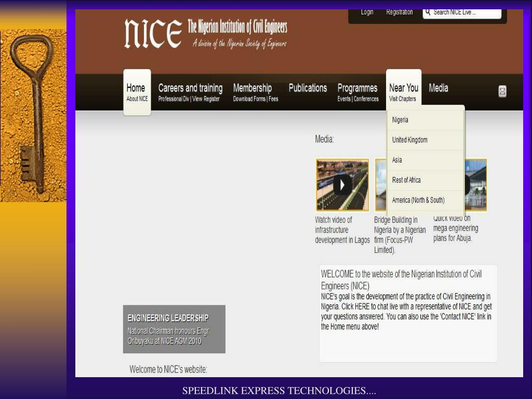Click the Registration link

pyautogui.click(x=400, y=12)
